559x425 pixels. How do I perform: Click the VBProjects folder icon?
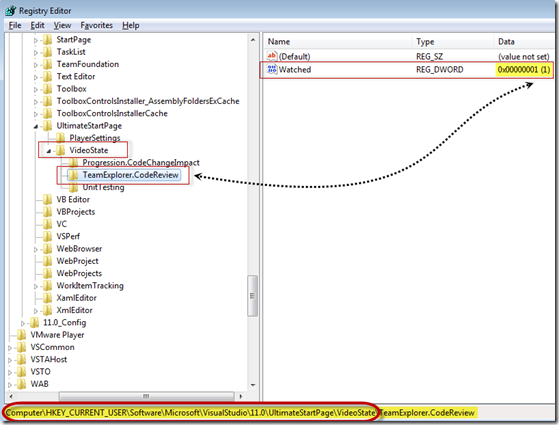pos(47,212)
